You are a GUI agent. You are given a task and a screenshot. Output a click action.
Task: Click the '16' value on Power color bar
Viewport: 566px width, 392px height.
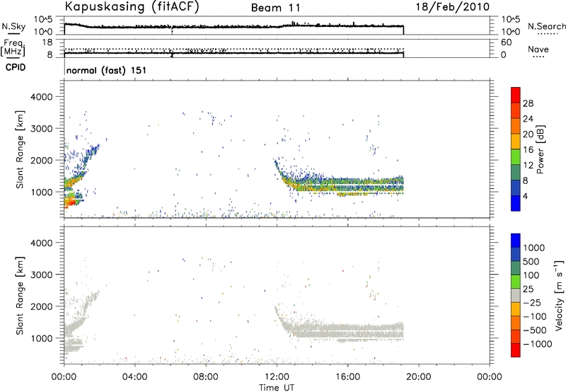point(528,150)
